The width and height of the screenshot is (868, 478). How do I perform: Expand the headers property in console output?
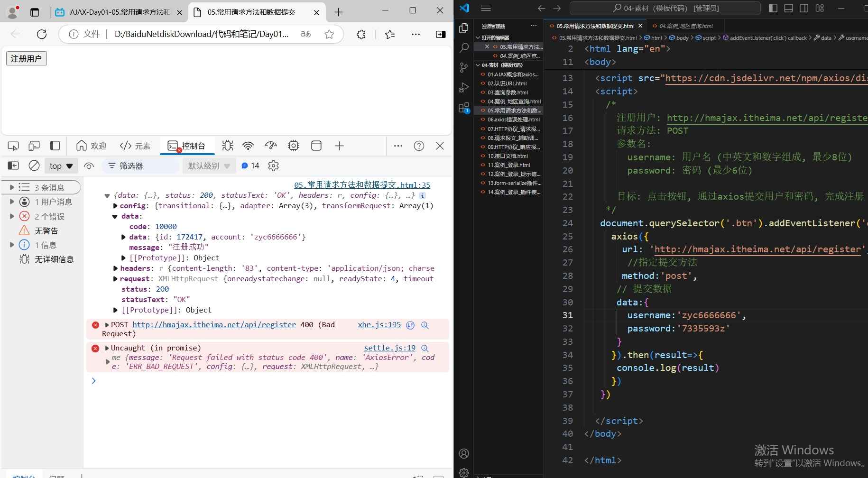[115, 268]
